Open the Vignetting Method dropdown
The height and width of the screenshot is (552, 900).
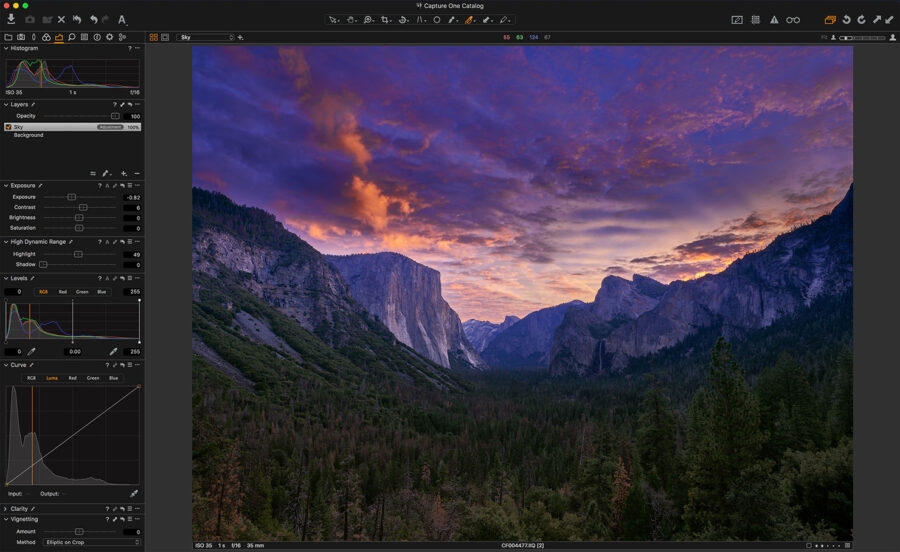point(91,542)
